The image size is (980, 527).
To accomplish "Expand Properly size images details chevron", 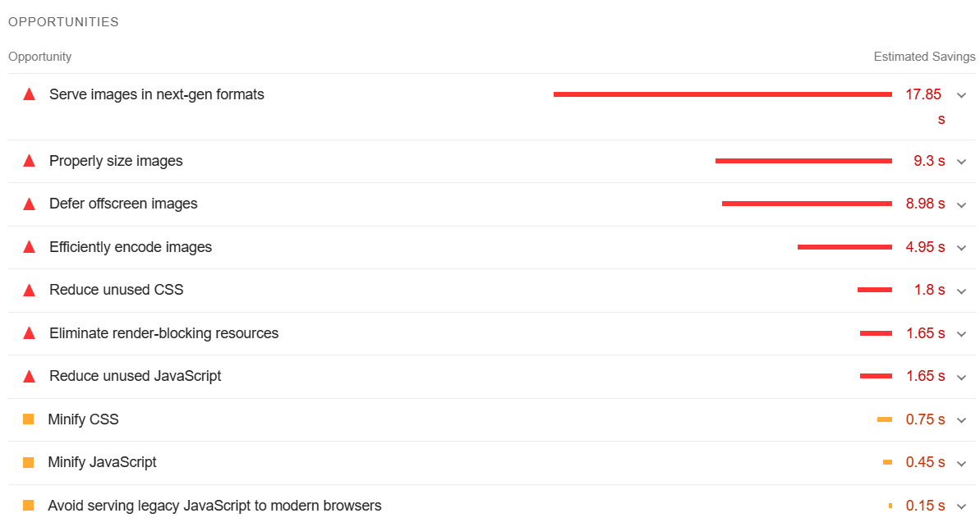I will click(961, 162).
